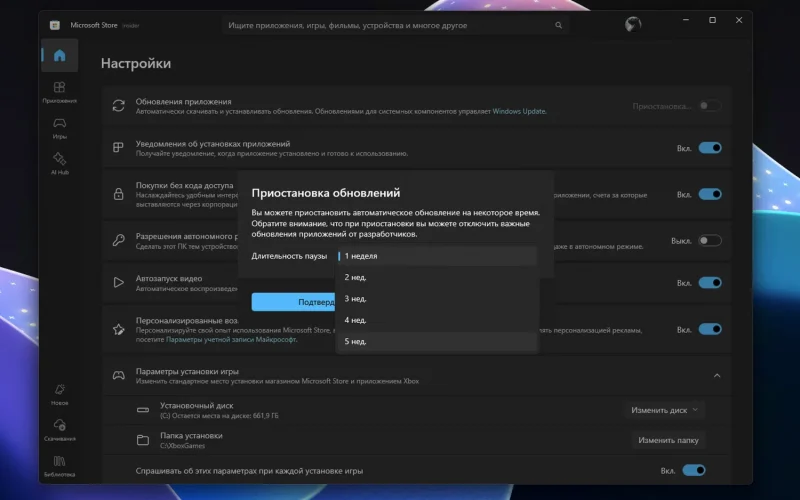
Task: Click the C:\XboxGames folder path text
Action: [183, 445]
